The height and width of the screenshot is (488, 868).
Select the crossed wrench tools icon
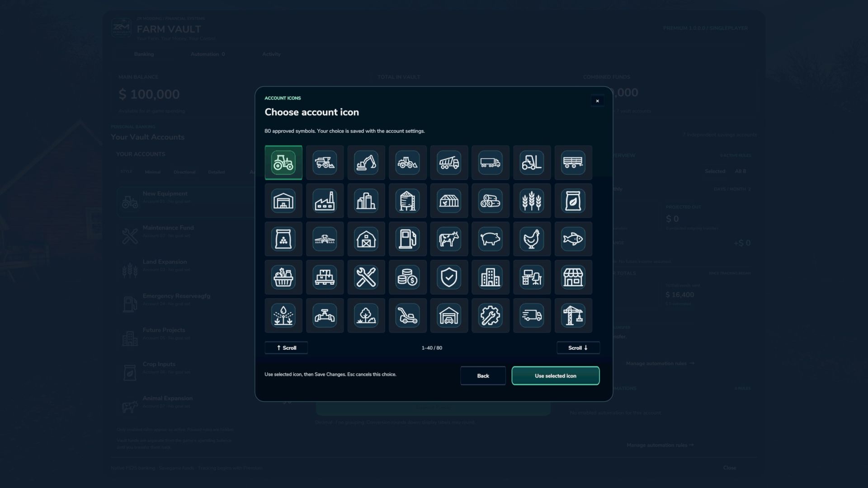pos(366,277)
